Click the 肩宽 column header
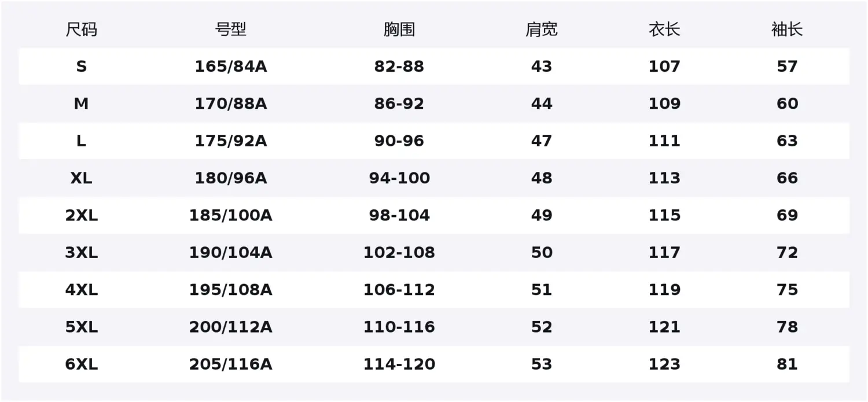 [541, 29]
